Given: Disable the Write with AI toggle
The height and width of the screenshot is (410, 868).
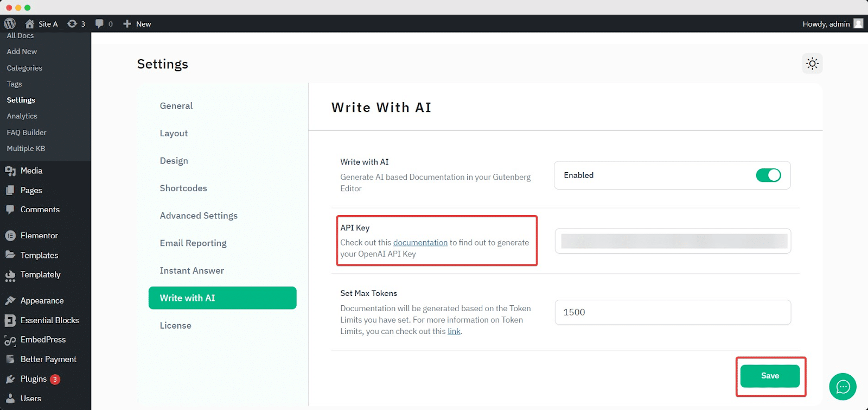Looking at the screenshot, I should click(x=769, y=175).
